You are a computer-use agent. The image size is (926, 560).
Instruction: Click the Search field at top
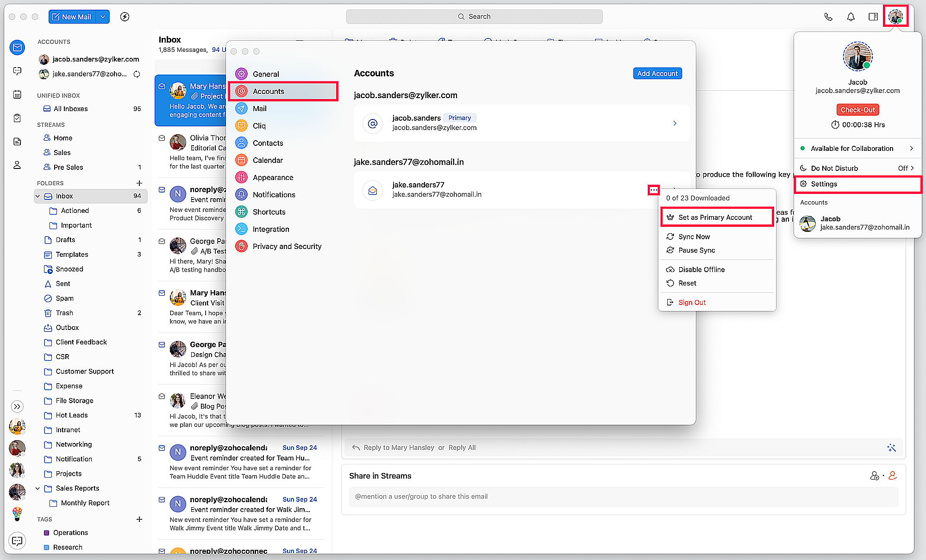[474, 17]
